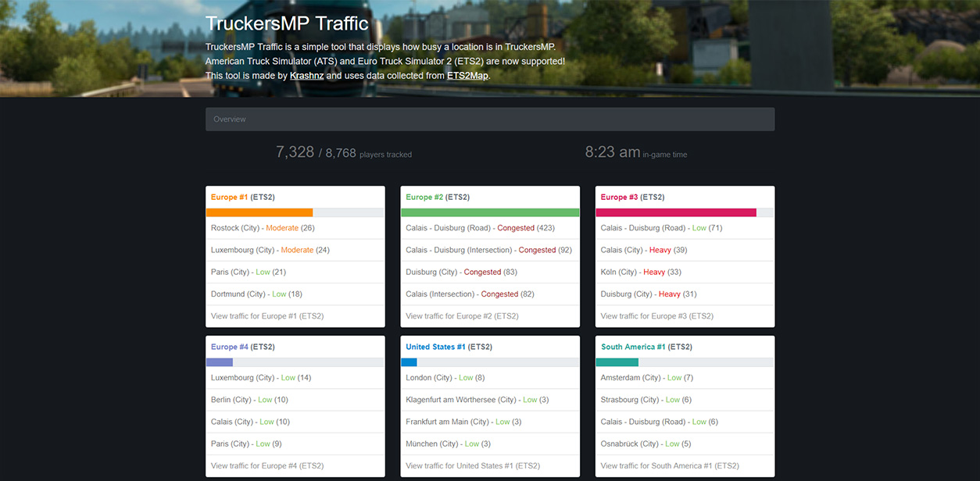The image size is (980, 481).
Task: Select London (City) Low (8) row
Action: pos(490,377)
